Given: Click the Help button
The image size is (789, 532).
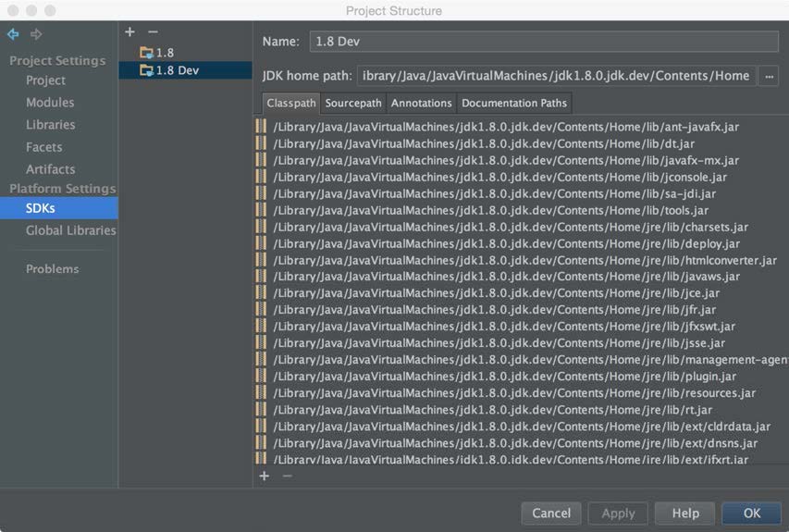Looking at the screenshot, I should tap(685, 513).
